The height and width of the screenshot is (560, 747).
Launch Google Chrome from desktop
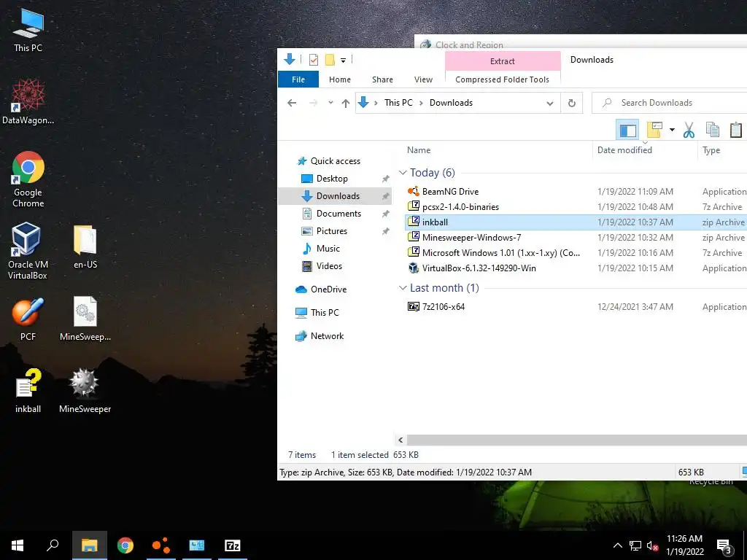click(28, 179)
